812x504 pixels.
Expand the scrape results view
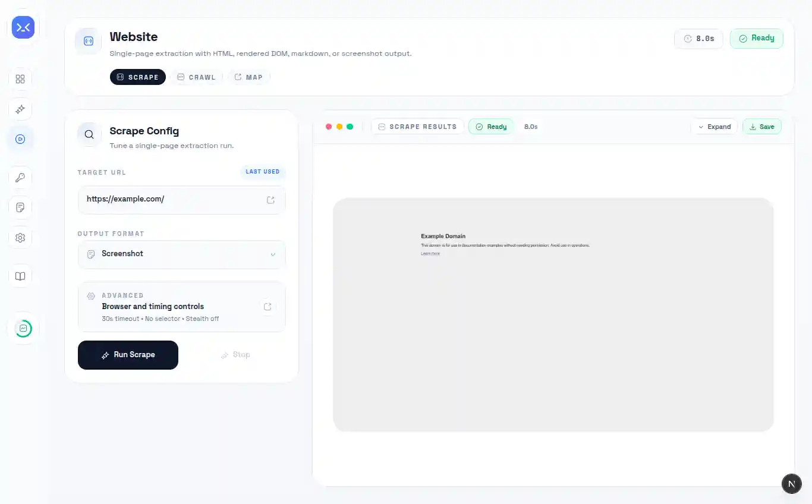(715, 126)
